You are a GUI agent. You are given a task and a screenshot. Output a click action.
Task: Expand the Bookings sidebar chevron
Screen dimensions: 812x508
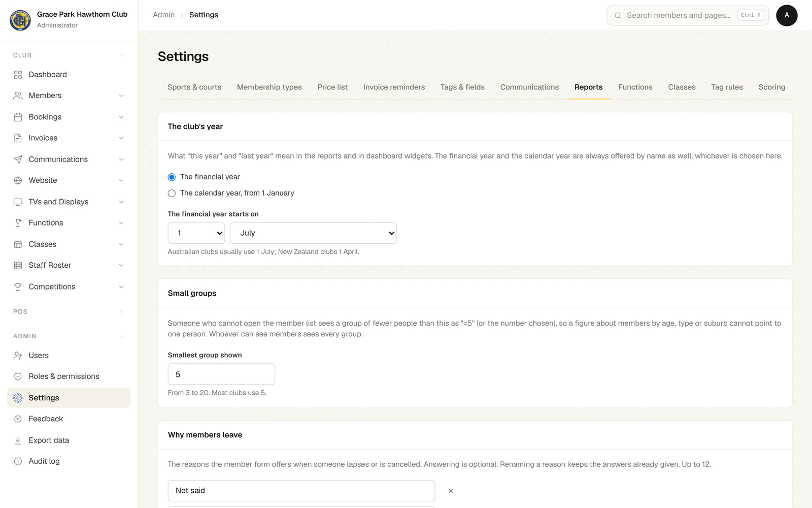click(121, 117)
